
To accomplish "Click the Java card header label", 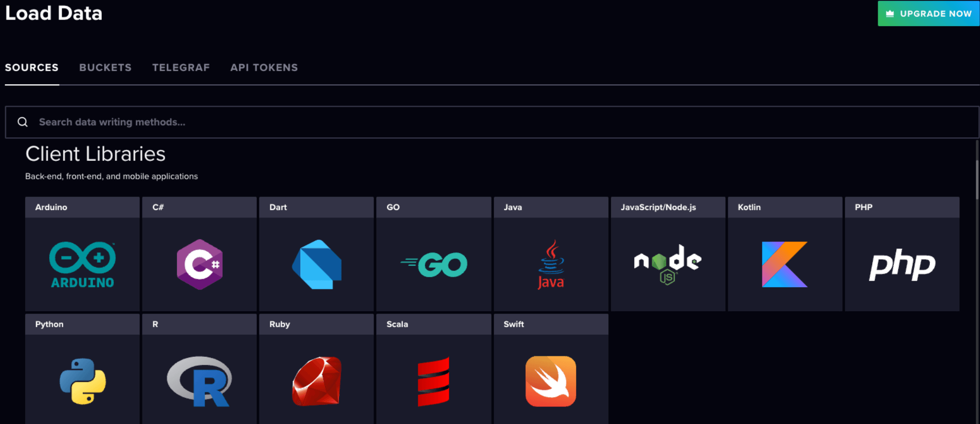I will pyautogui.click(x=513, y=207).
